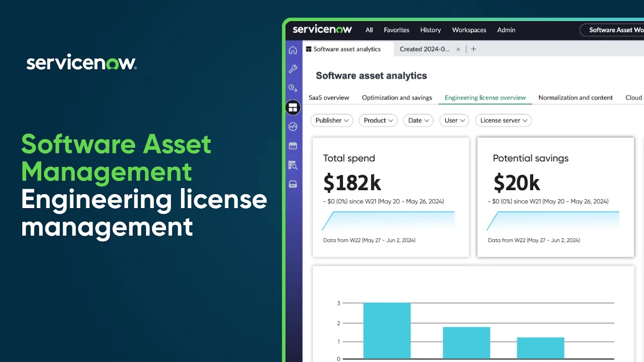Select the Optimization and savings tab
The height and width of the screenshot is (362, 644).
(x=397, y=98)
